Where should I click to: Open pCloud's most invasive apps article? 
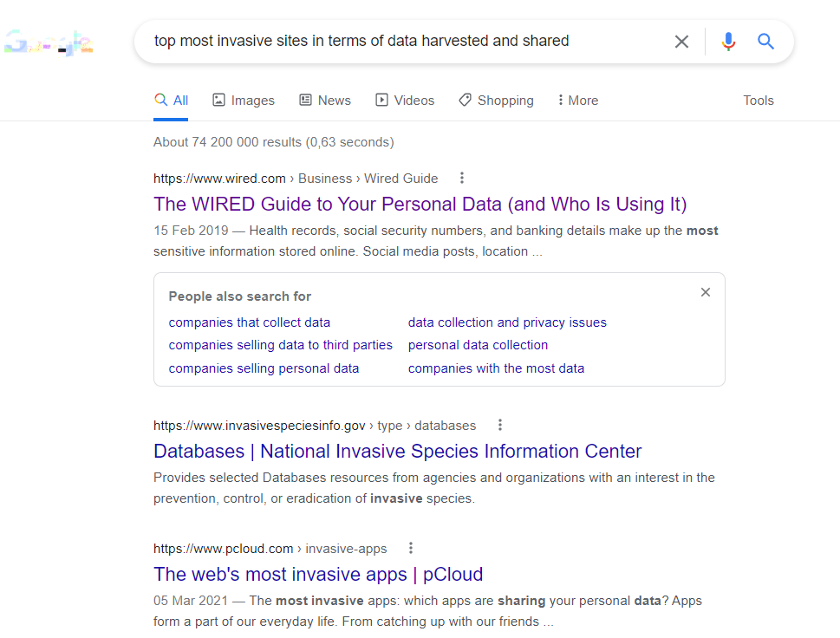318,574
